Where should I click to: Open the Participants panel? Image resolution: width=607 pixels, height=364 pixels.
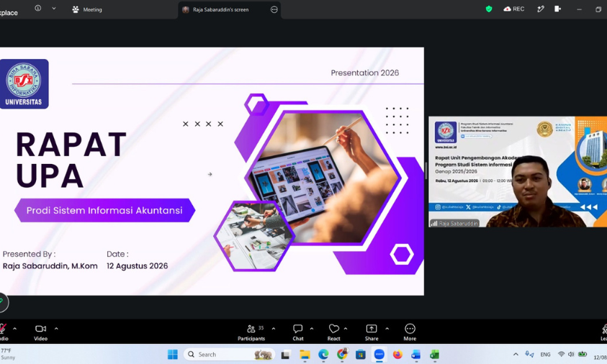(251, 332)
